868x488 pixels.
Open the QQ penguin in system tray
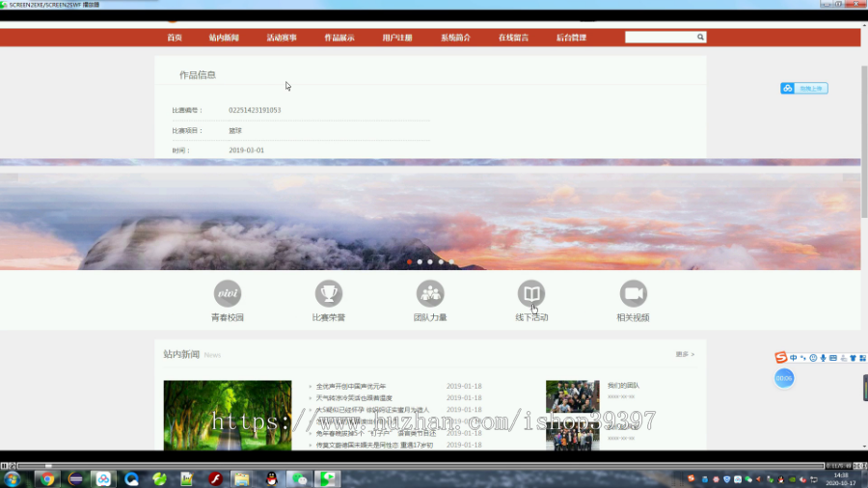780,479
